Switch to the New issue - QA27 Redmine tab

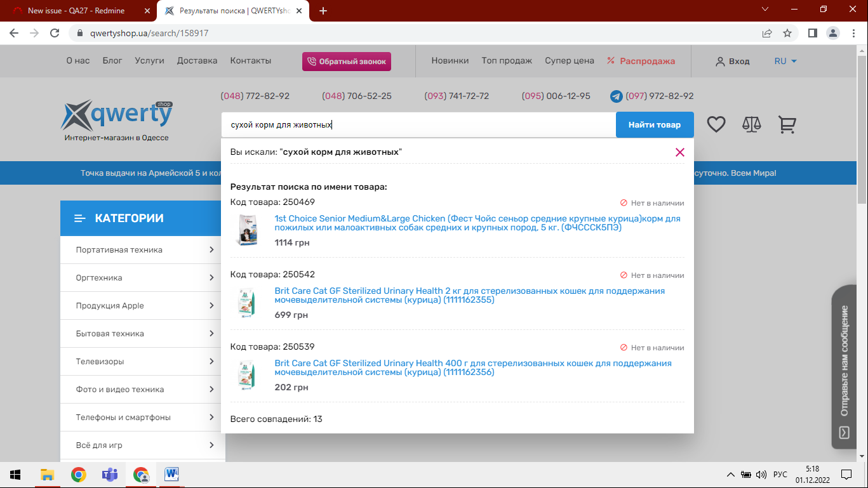[76, 11]
